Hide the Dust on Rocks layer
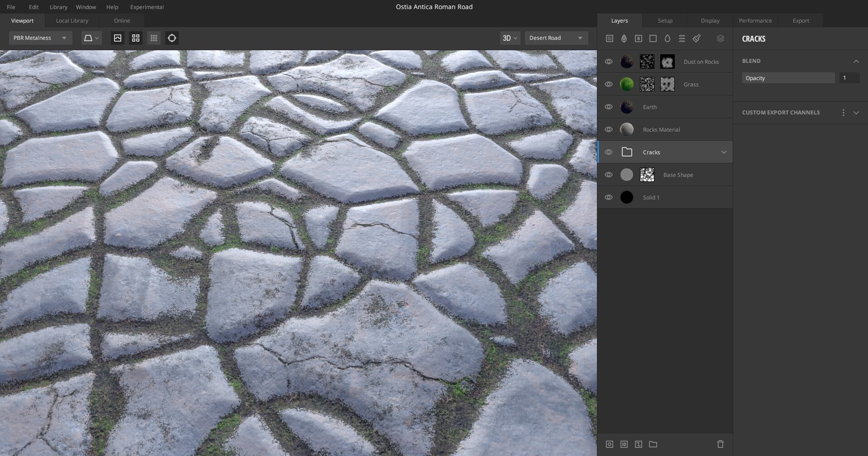 point(608,62)
